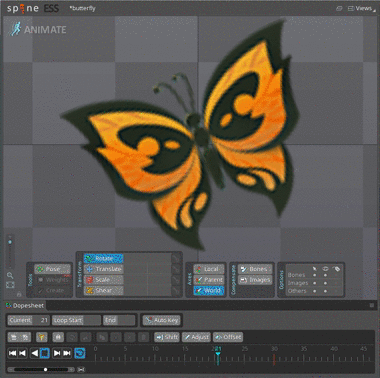This screenshot has width=380, height=378.
Task: Click the dopesheet filter icon
Action: (42, 337)
